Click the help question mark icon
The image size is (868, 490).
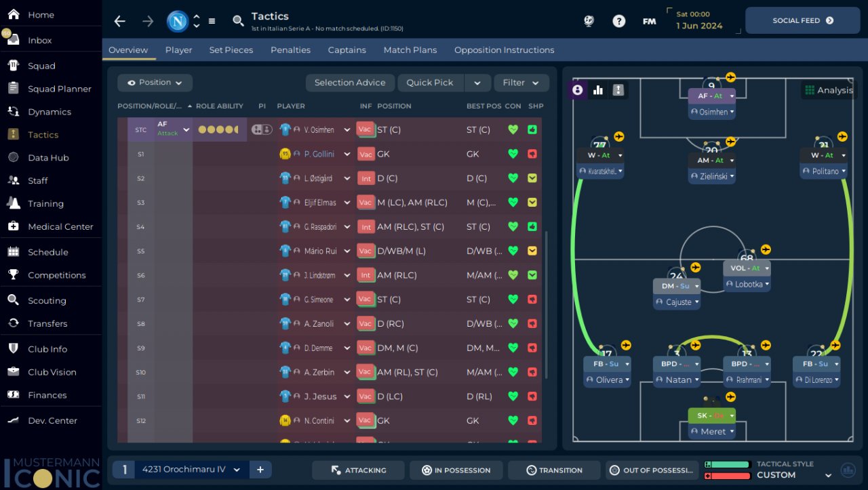click(x=618, y=21)
